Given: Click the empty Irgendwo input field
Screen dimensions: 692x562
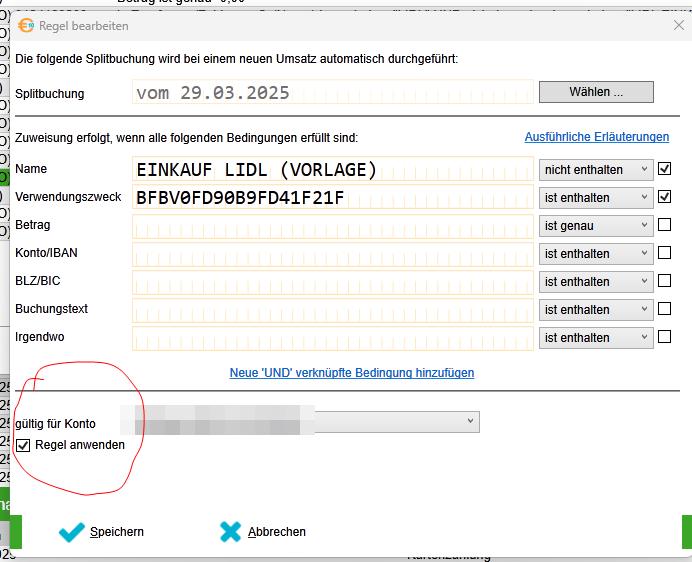Looking at the screenshot, I should (x=333, y=337).
